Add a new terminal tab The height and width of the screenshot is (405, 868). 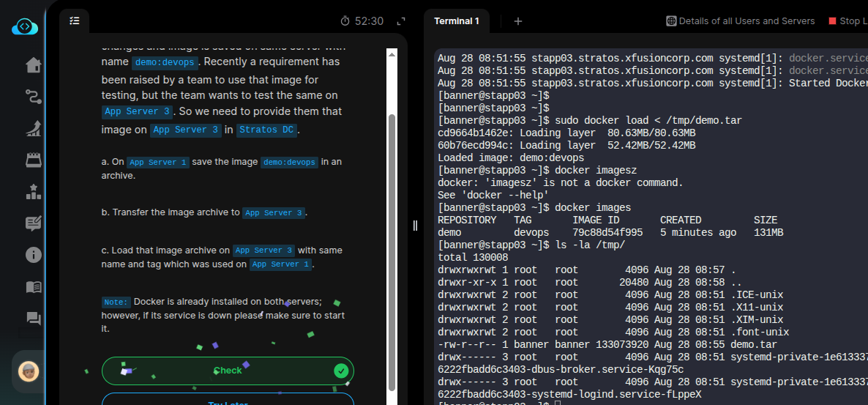[517, 21]
